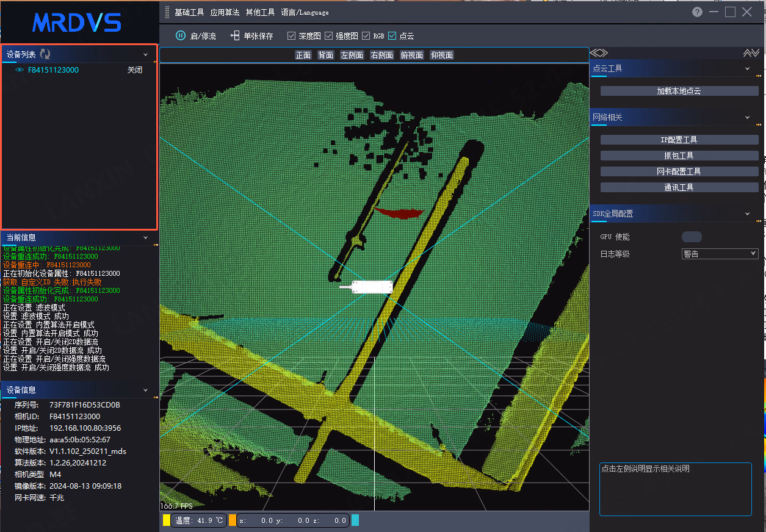Click the left-right arrows panel icon
Image resolution: width=766 pixels, height=532 pixels.
click(x=599, y=53)
